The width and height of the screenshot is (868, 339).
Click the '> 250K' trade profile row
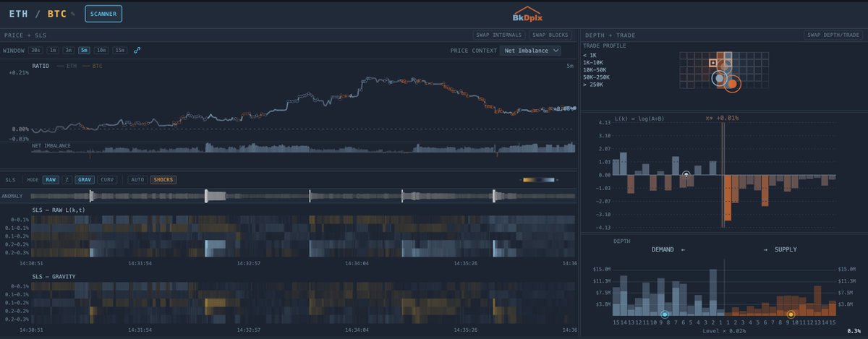click(593, 85)
